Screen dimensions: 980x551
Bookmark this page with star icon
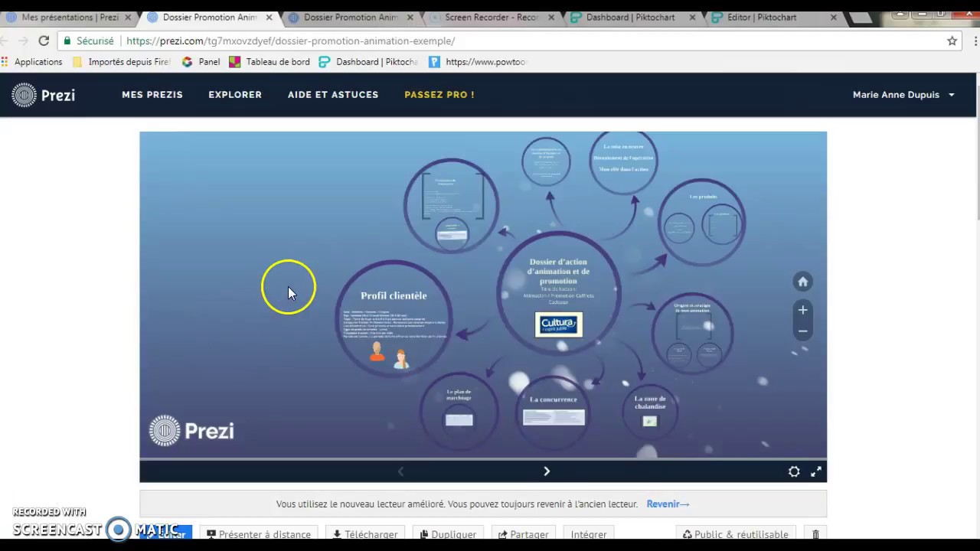pos(952,41)
